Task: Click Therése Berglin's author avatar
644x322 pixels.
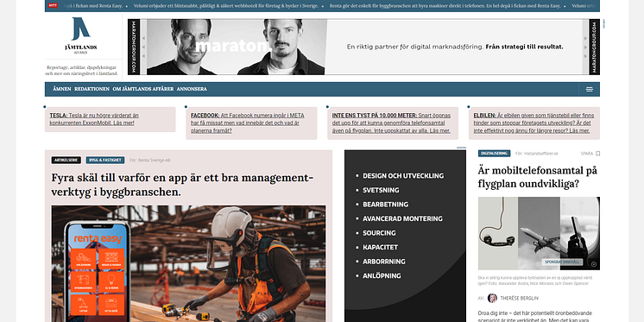Action: (492, 298)
